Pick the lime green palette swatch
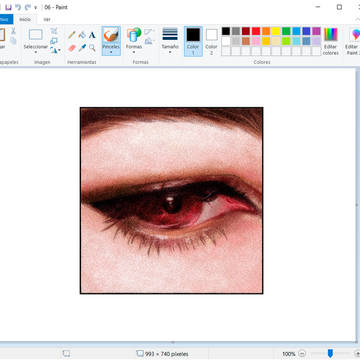 (x=286, y=41)
